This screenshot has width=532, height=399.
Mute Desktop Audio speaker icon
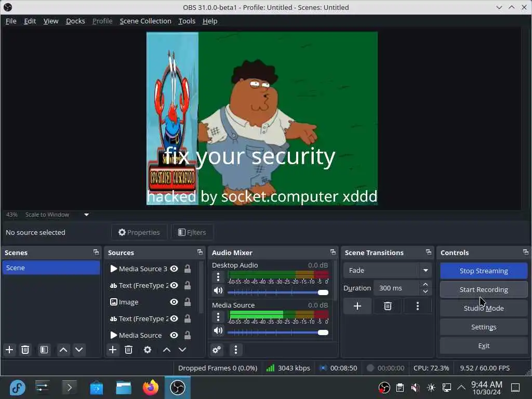click(218, 291)
